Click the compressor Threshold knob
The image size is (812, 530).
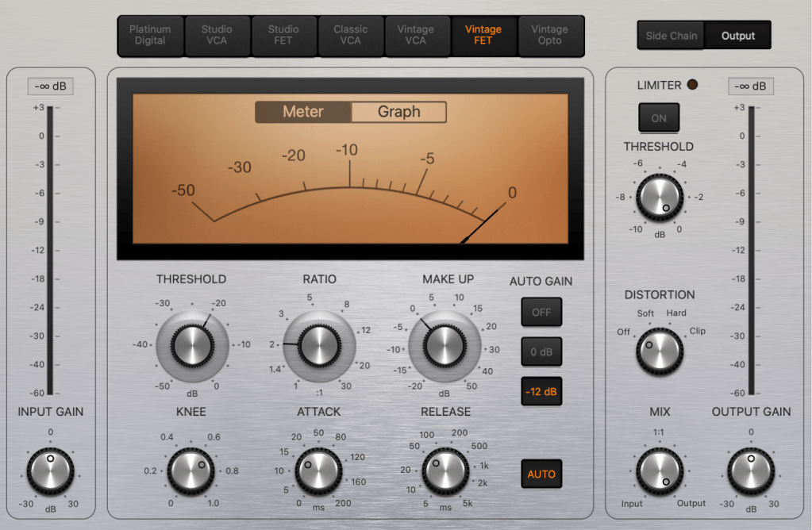point(192,346)
